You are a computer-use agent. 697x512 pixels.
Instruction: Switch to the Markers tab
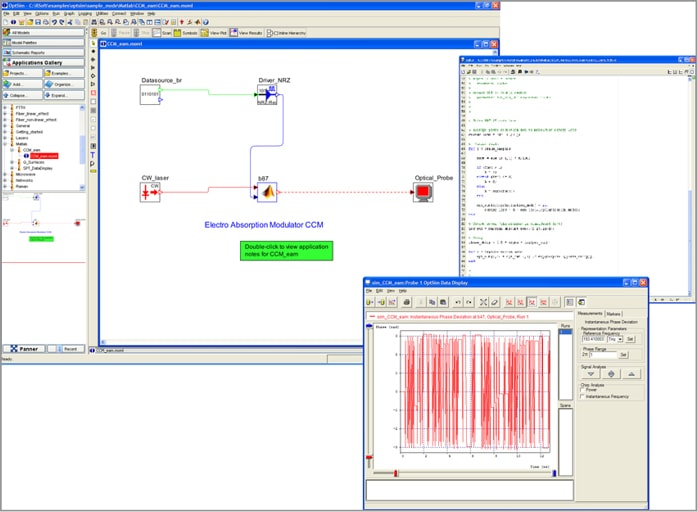tap(613, 313)
